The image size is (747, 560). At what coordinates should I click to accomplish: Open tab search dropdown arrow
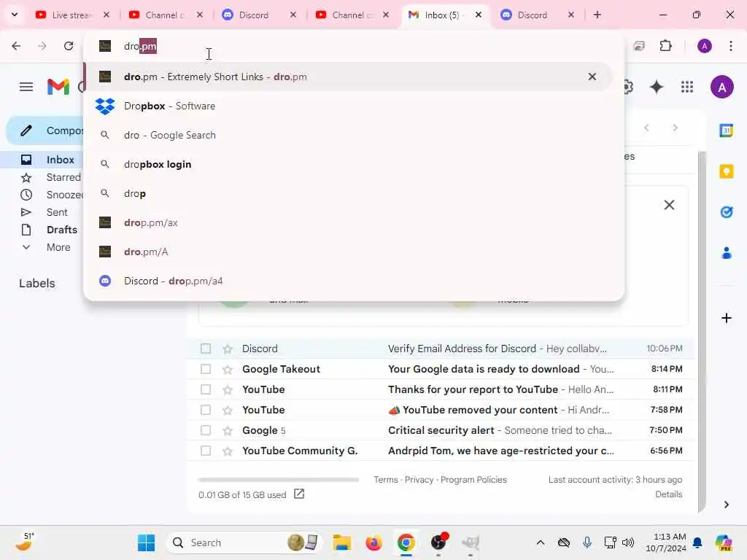(x=15, y=15)
